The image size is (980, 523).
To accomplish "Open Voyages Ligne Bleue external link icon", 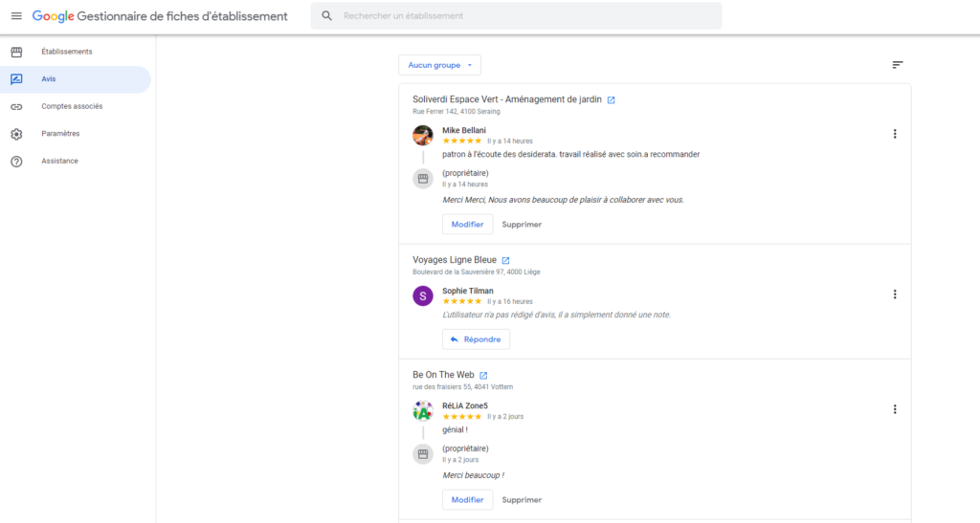I will (x=505, y=260).
